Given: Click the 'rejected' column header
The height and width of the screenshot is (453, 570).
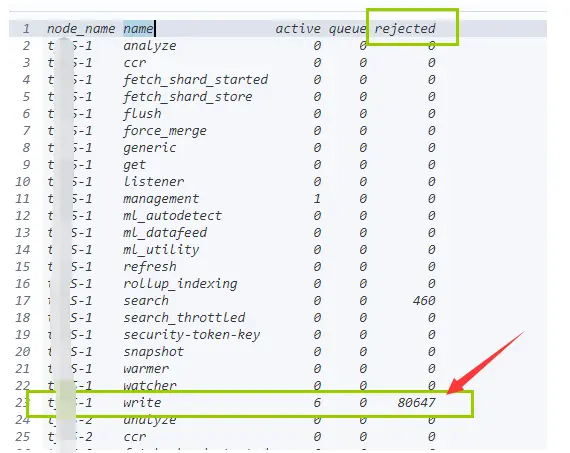Looking at the screenshot, I should tap(405, 28).
